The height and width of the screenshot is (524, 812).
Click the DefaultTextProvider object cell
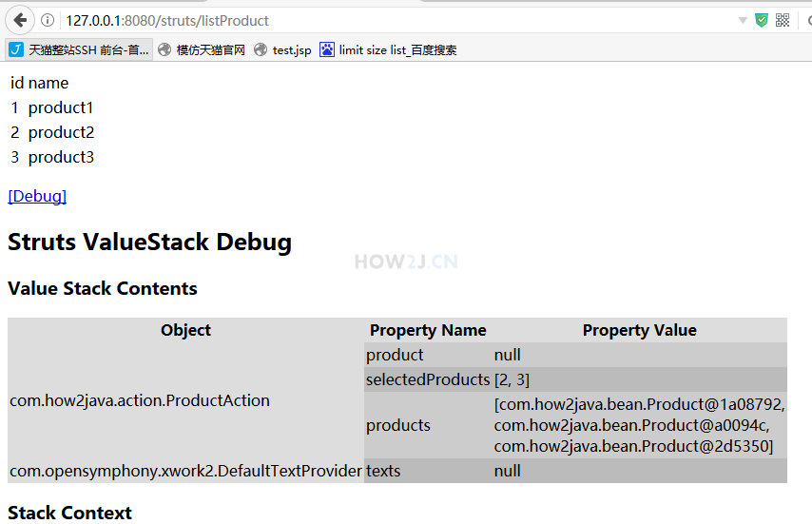[186, 471]
